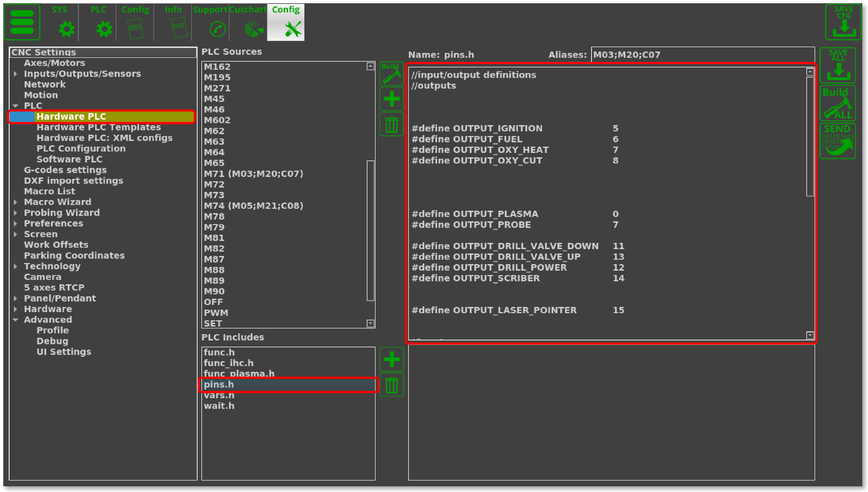This screenshot has height=492, width=868.
Task: Click the Build ALL hammer icon
Action: coord(837,103)
